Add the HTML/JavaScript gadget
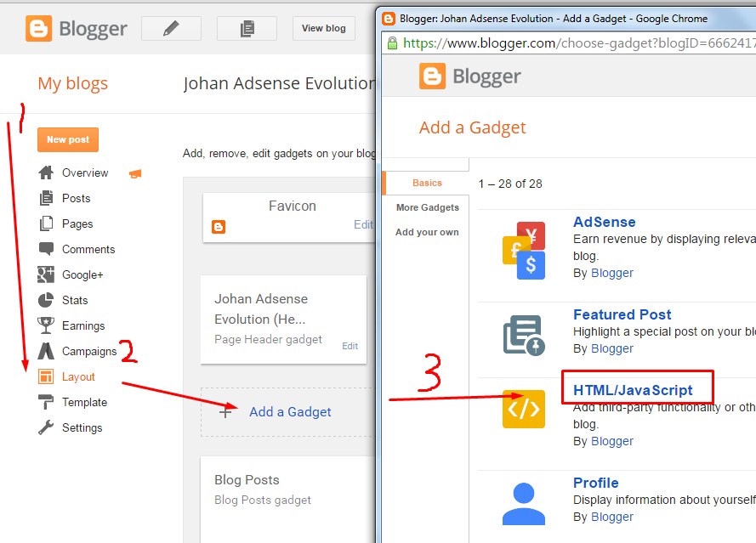The image size is (756, 543). [633, 390]
